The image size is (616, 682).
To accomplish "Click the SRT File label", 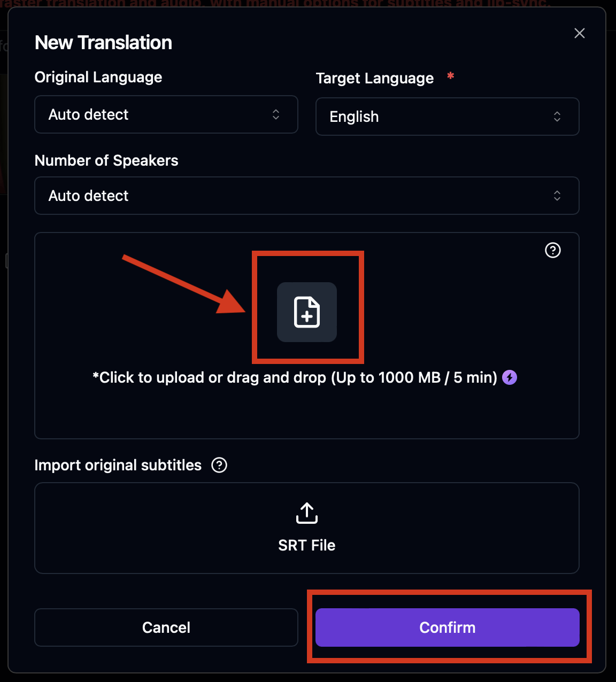I will 307,545.
